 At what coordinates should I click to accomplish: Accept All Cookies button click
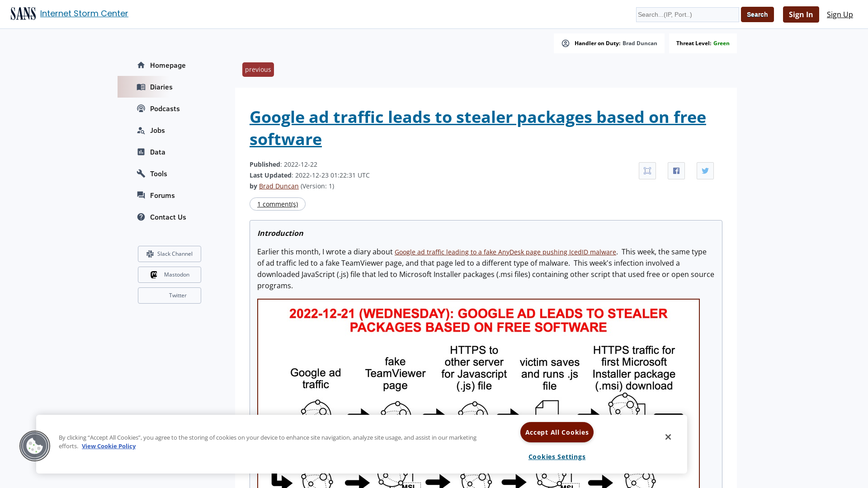tap(557, 432)
